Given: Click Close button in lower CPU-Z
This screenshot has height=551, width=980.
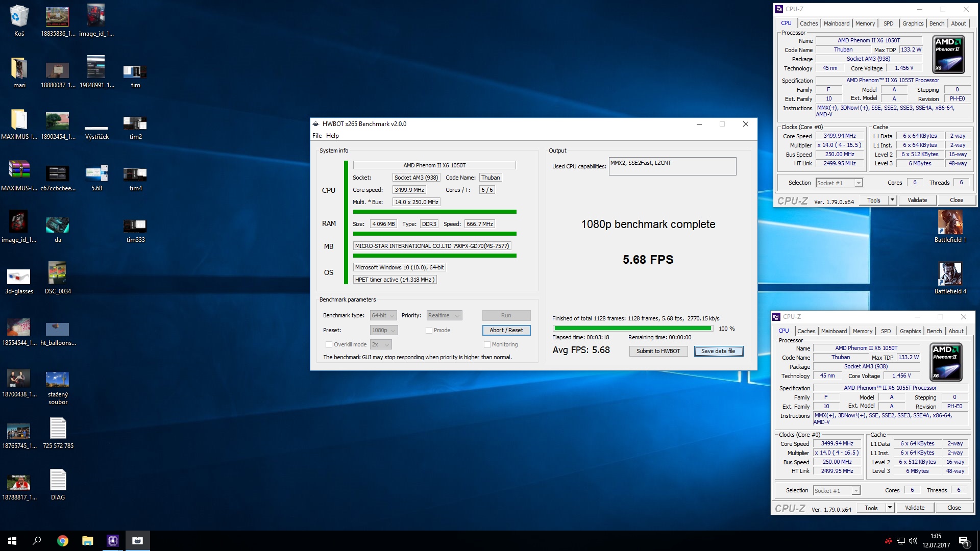Looking at the screenshot, I should 954,508.
